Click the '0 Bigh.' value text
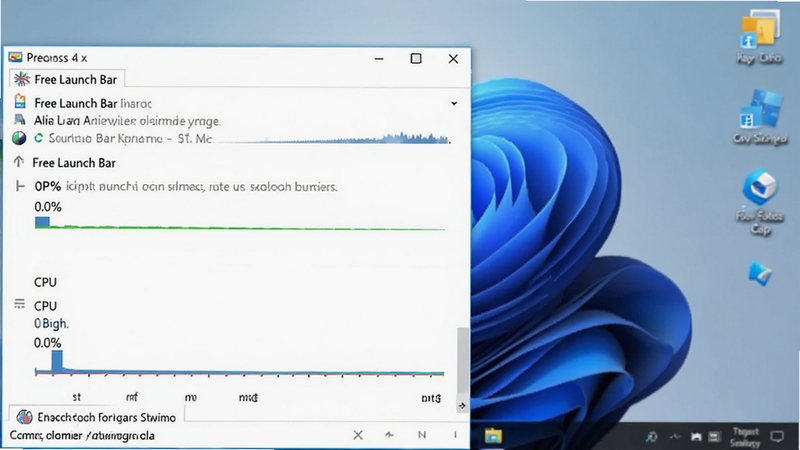Viewport: 800px width, 450px height. (51, 323)
